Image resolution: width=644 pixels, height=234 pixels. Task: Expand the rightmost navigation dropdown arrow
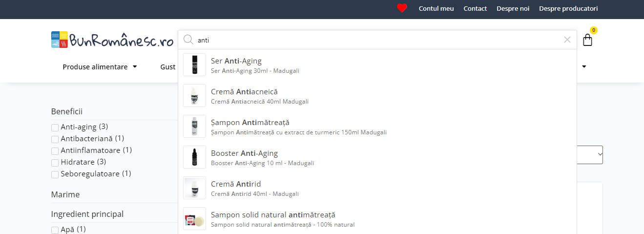click(x=584, y=67)
